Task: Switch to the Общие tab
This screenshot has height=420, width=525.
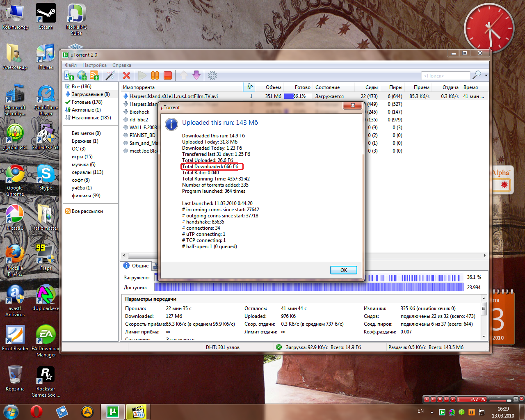Action: click(x=136, y=266)
